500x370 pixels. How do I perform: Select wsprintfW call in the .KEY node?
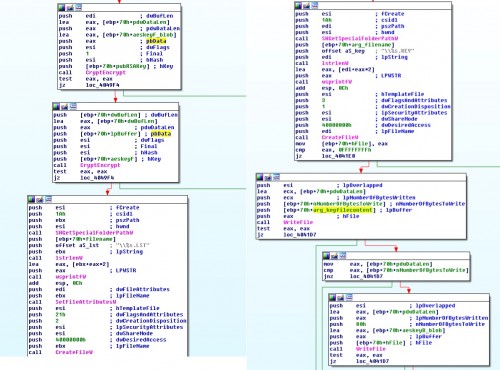click(x=337, y=82)
